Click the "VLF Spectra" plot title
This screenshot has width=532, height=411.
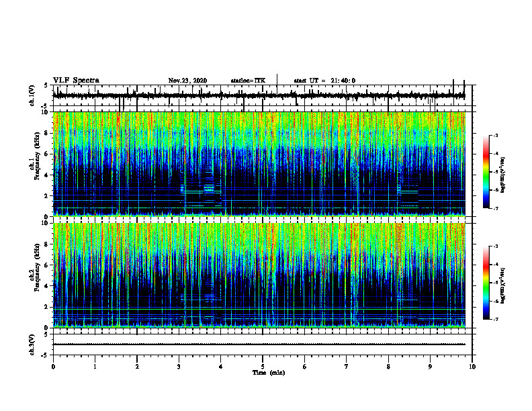76,81
